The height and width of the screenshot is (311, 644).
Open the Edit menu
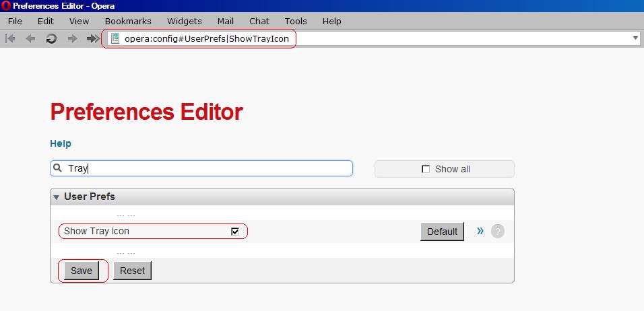(x=46, y=21)
